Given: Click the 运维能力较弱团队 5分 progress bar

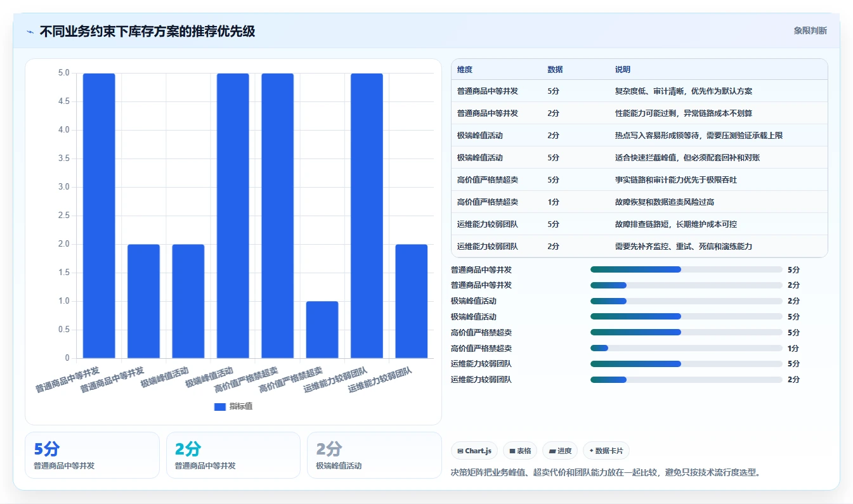Looking at the screenshot, I should (x=686, y=364).
